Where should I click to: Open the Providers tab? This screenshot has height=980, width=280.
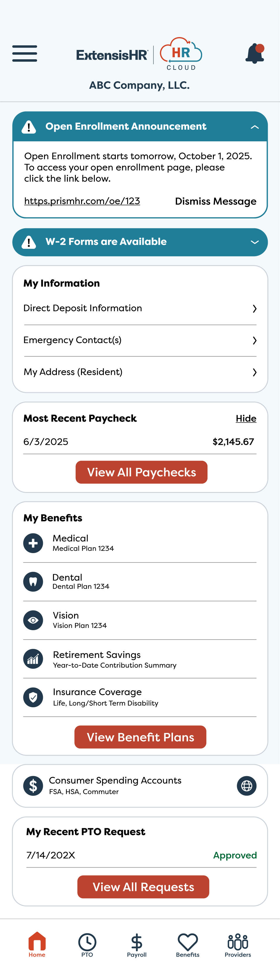238,945
